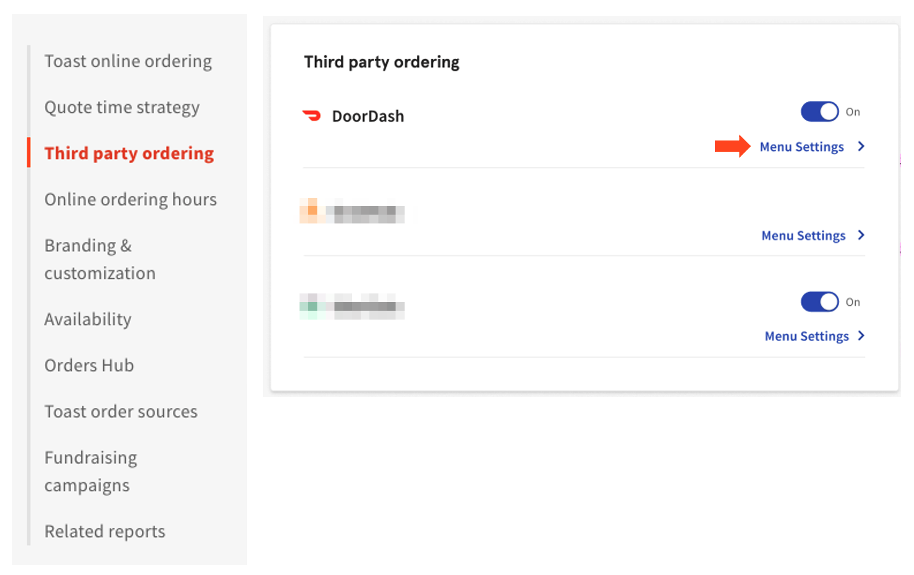Expand the DoorDash Menu Settings chevron

point(861,147)
